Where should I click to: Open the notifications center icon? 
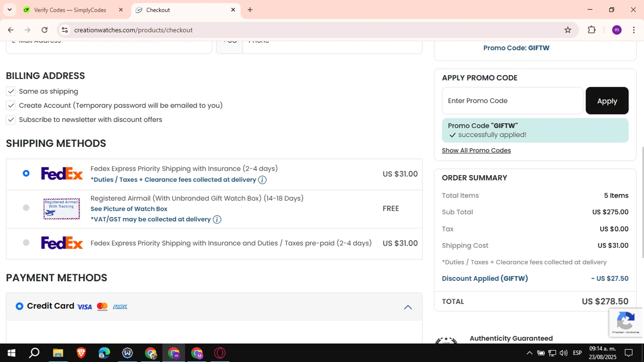pyautogui.click(x=629, y=353)
